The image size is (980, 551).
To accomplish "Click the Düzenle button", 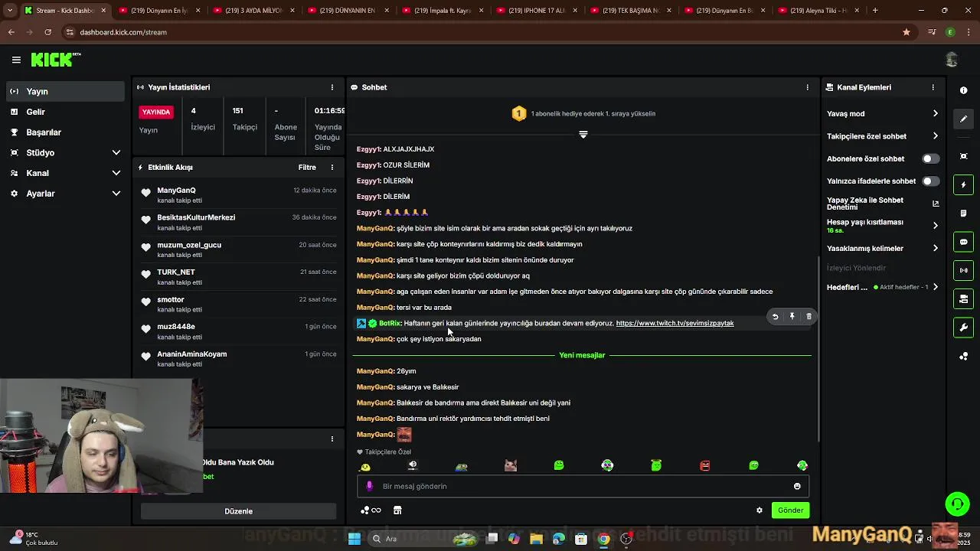I will pyautogui.click(x=238, y=511).
